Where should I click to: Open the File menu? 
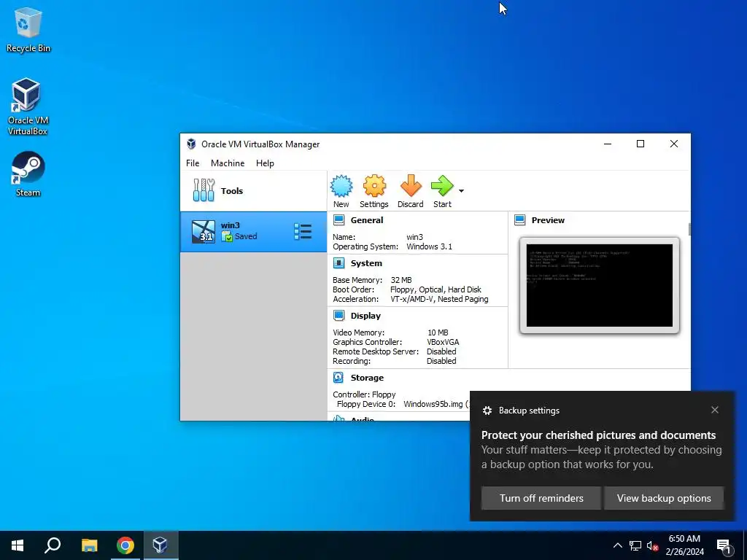point(193,163)
